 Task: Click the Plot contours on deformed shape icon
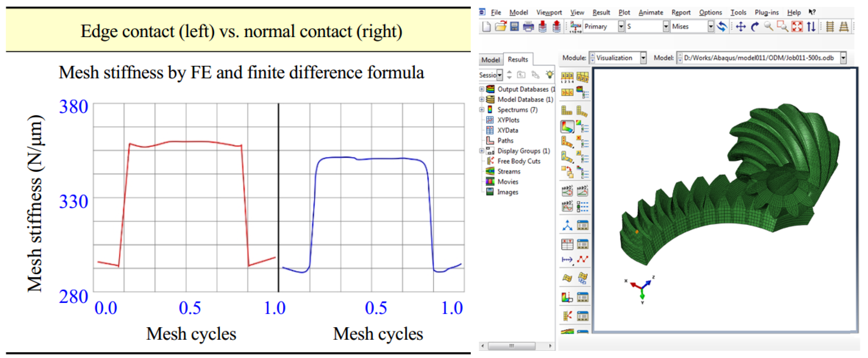(x=567, y=127)
